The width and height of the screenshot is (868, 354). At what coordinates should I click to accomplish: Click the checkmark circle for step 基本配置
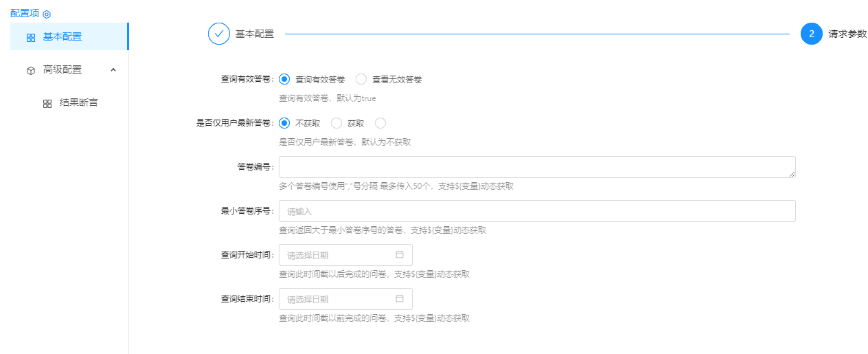[x=218, y=34]
